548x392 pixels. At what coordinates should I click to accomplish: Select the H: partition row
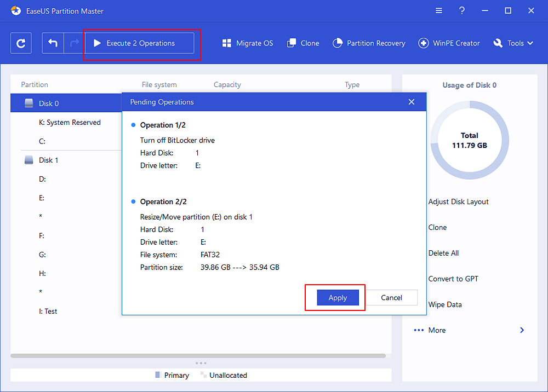coord(42,274)
